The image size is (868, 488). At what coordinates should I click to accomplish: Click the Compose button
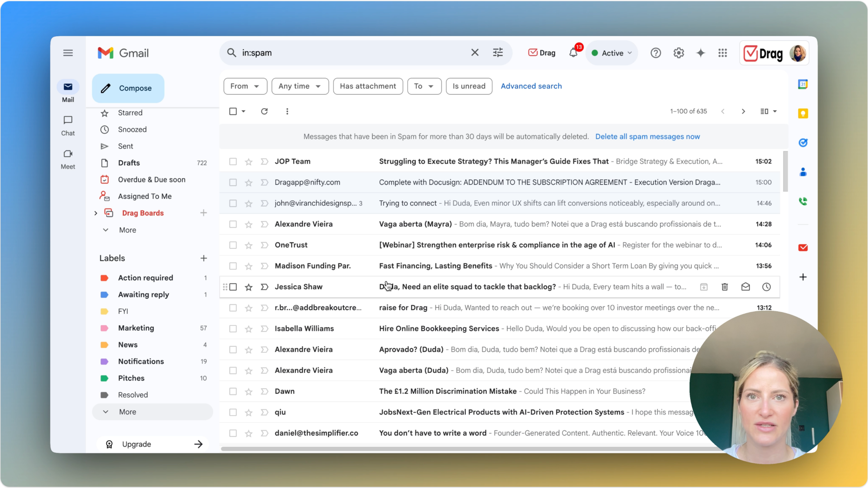pos(128,88)
